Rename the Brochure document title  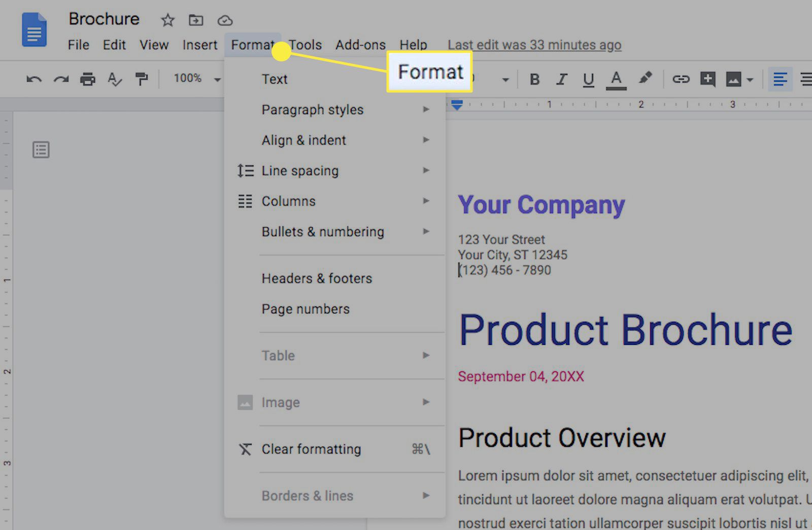(104, 19)
